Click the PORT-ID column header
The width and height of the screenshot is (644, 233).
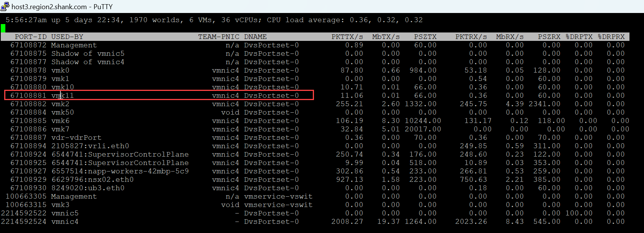click(31, 37)
